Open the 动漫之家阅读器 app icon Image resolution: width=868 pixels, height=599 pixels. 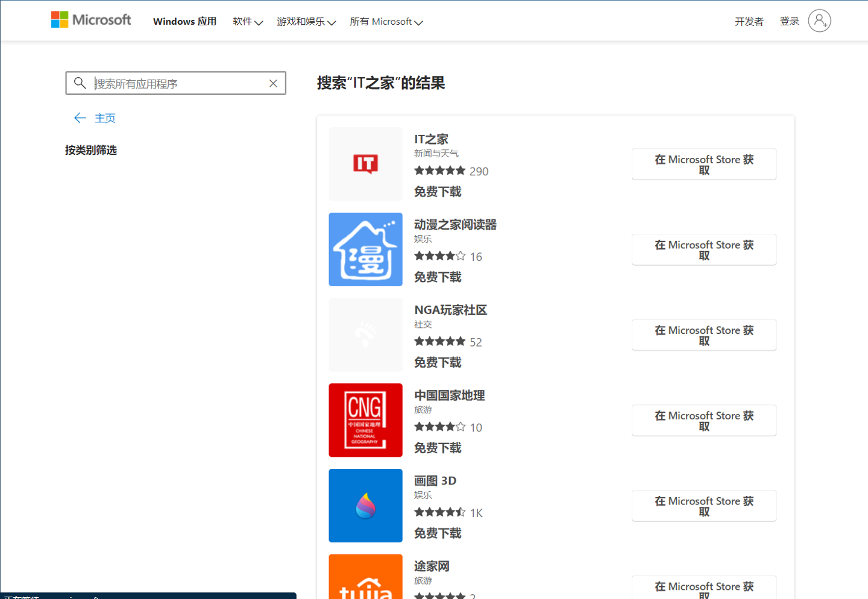[365, 249]
